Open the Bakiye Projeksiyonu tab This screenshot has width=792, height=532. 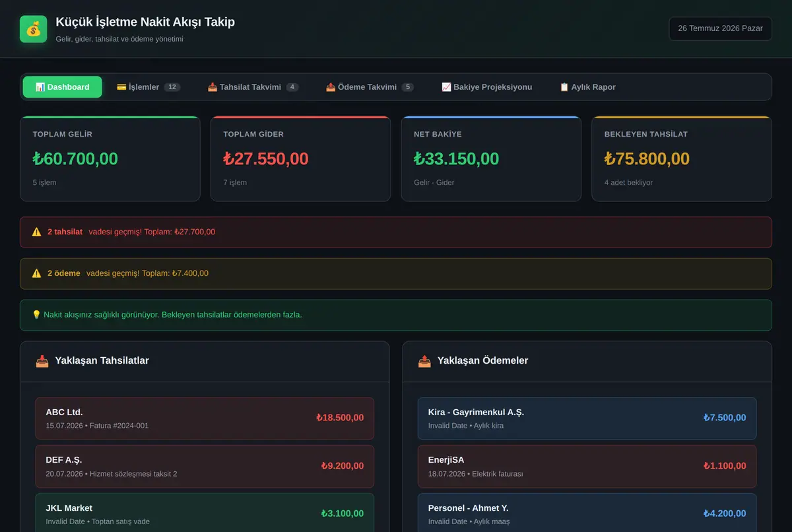tap(486, 87)
